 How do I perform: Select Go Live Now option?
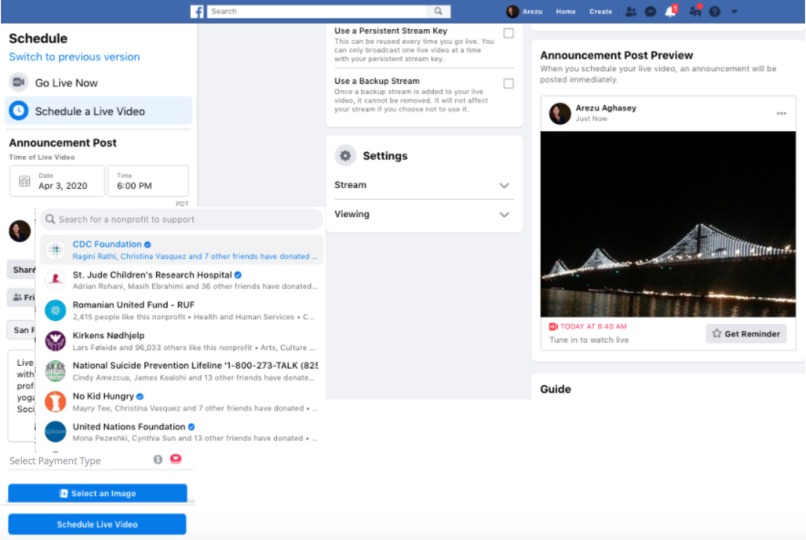click(x=99, y=83)
